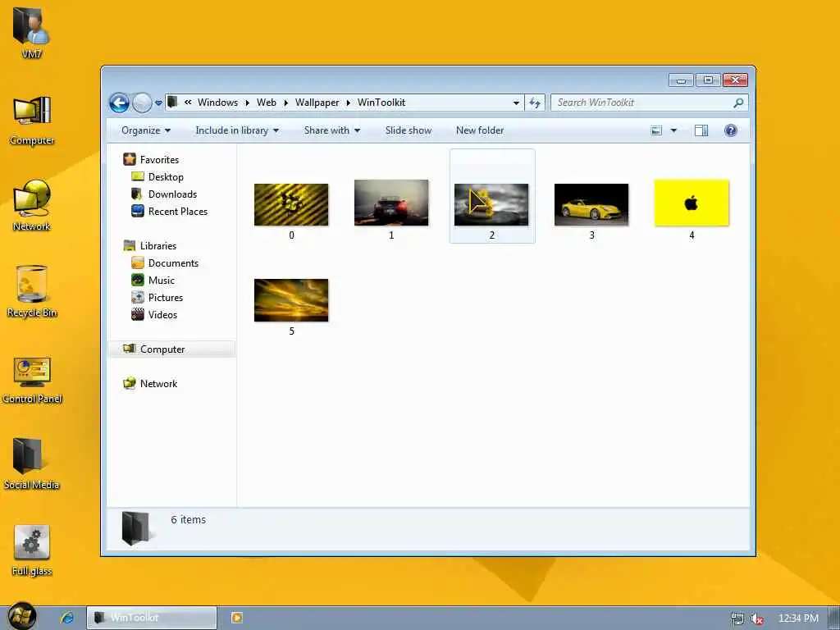The height and width of the screenshot is (630, 840).
Task: Select golden sky thumbnail 5
Action: click(291, 300)
